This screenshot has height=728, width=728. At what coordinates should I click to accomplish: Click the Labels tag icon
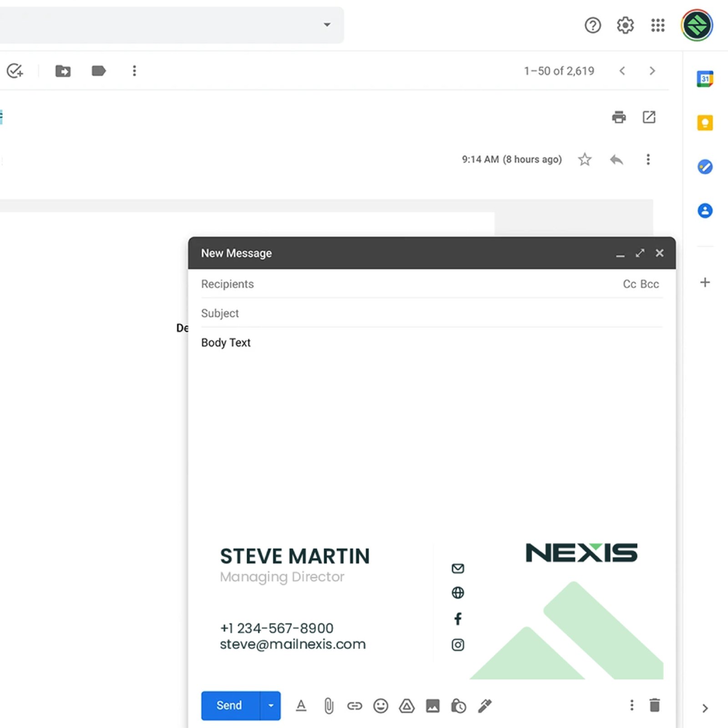pyautogui.click(x=98, y=71)
